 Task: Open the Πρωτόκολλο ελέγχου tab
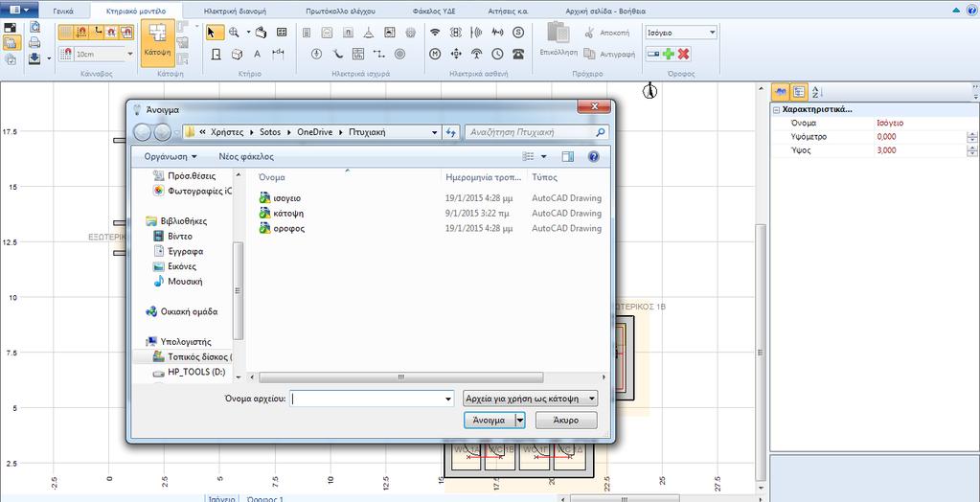[x=341, y=11]
